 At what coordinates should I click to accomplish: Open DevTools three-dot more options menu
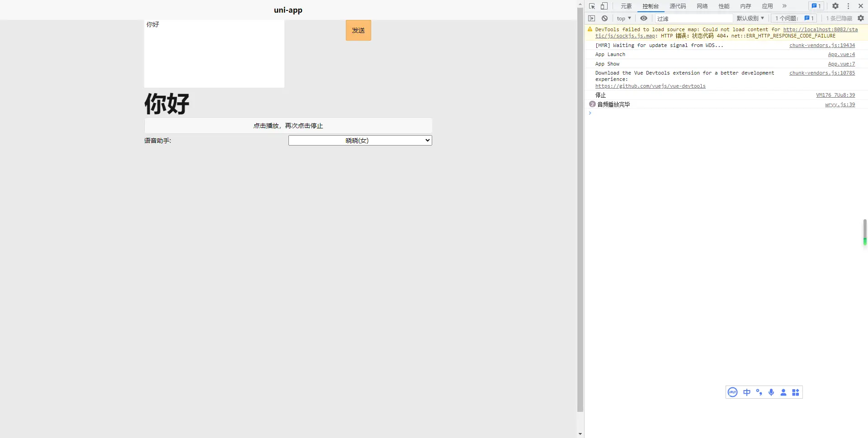tap(848, 6)
